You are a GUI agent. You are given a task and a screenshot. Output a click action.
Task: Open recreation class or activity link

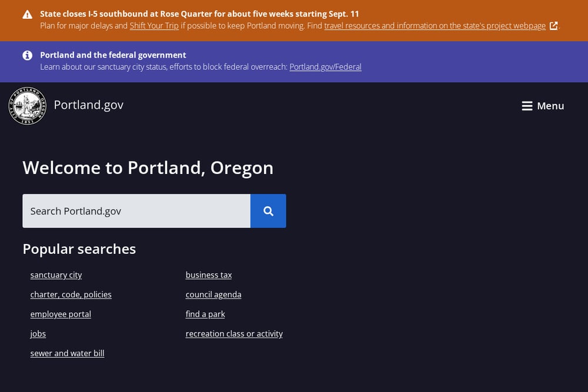pyautogui.click(x=234, y=334)
